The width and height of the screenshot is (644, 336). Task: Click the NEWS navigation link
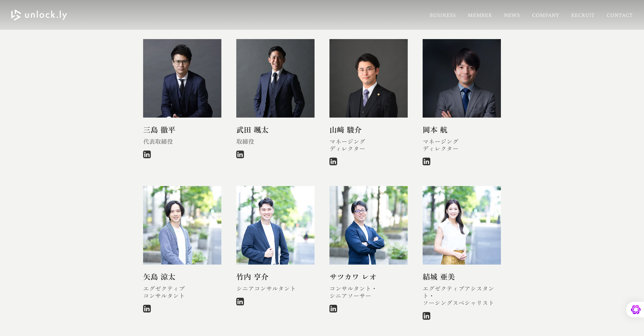tap(512, 15)
